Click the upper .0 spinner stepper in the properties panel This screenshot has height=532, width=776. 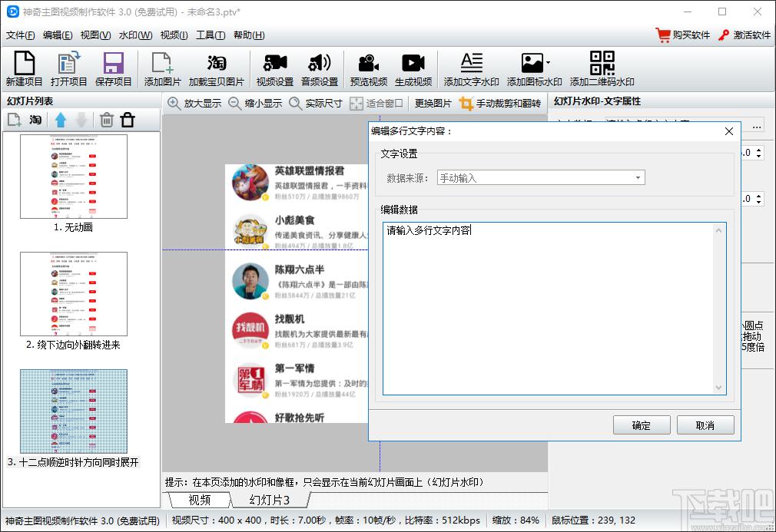point(758,153)
